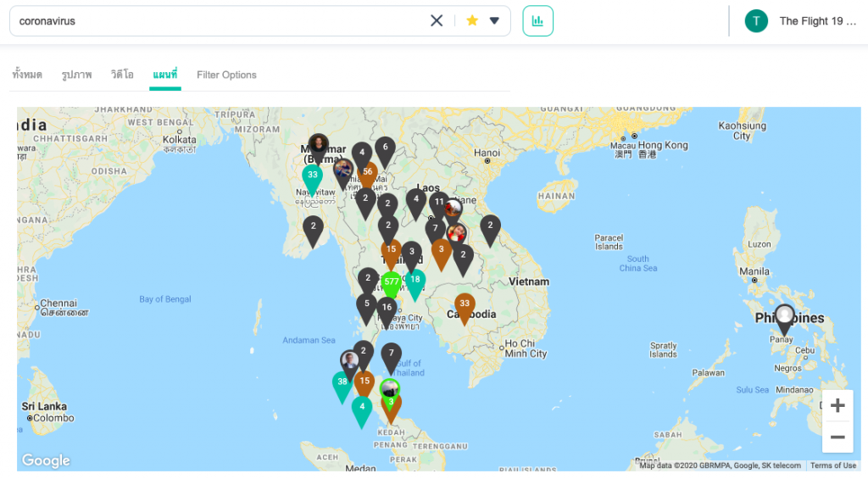Click the Andaman Sea label
Screen dimensions: 868x479
point(309,340)
